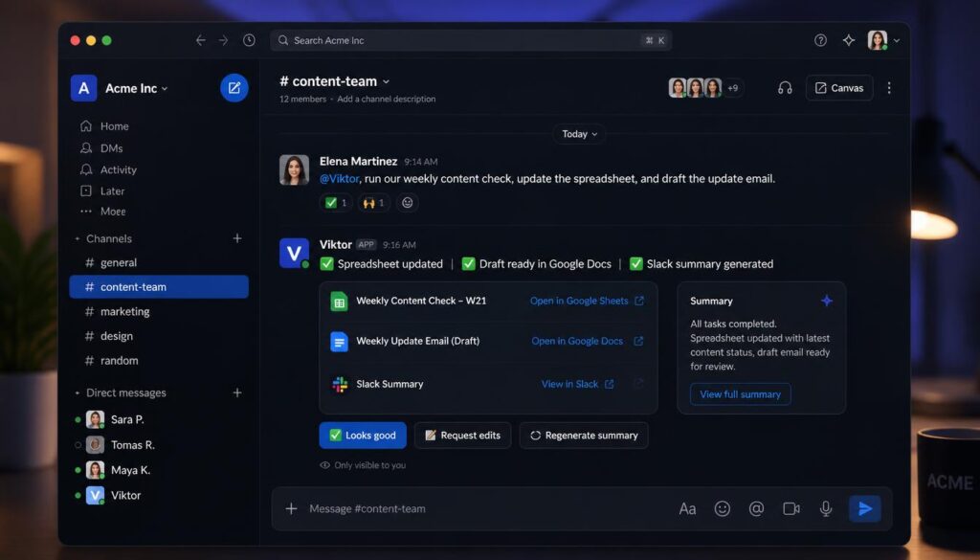Screen dimensions: 980x560
Task: Open the chevron next to the profile avatar
Action: pyautogui.click(x=897, y=40)
